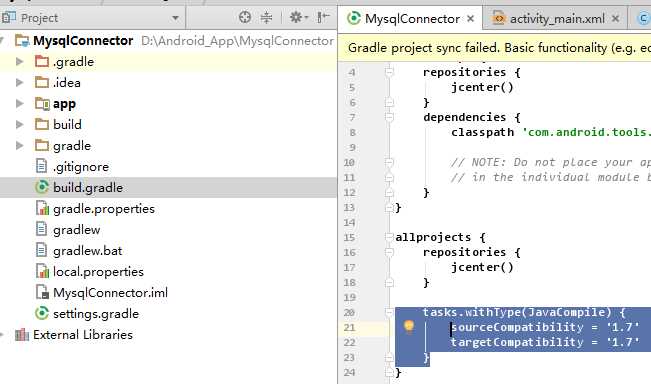This screenshot has width=651, height=384.
Task: Open the Project panel settings gear
Action: pos(298,17)
